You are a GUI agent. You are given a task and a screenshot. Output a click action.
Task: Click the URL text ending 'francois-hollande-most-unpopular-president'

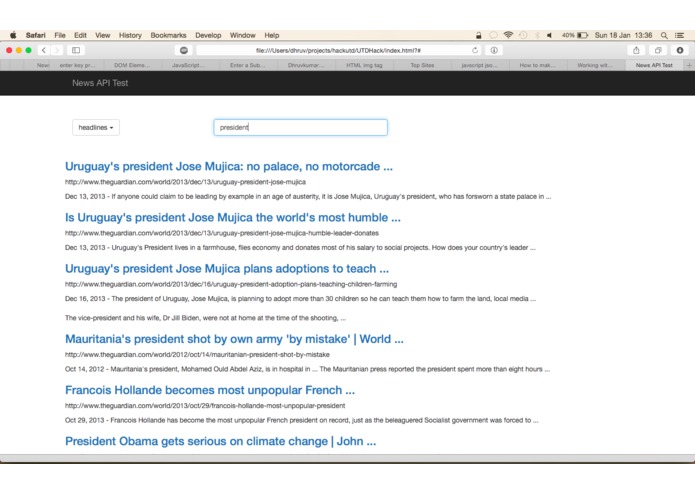click(205, 405)
